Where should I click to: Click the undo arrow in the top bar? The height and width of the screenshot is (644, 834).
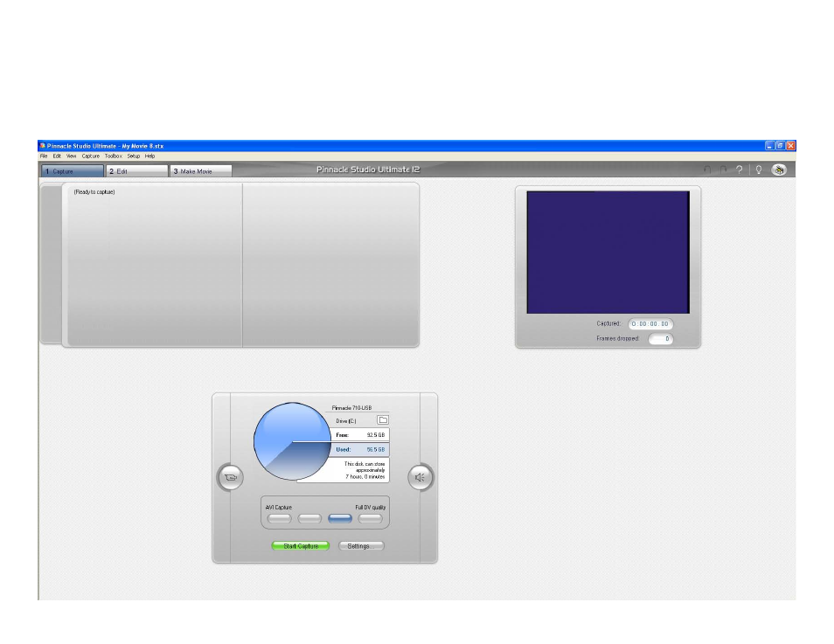point(707,170)
